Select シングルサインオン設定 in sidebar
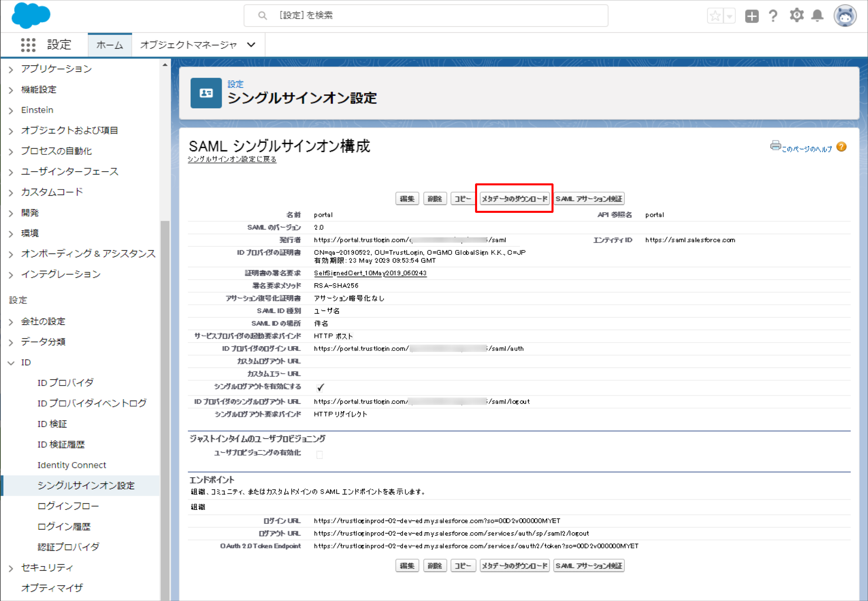Screen dimensions: 868x601 [x=86, y=485]
